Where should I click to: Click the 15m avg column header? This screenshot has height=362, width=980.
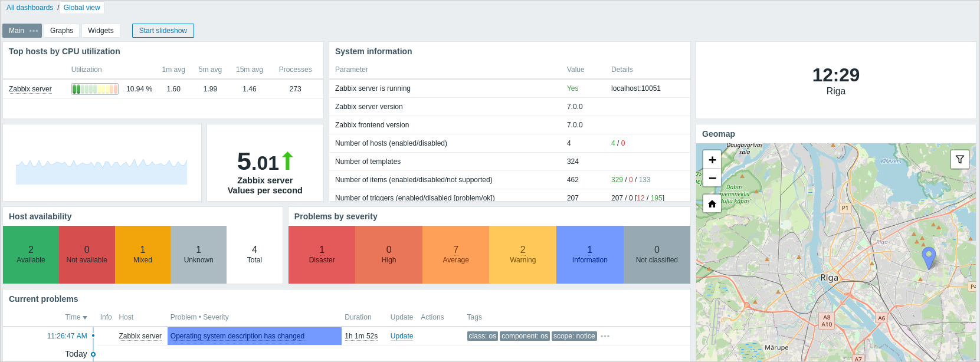(250, 70)
